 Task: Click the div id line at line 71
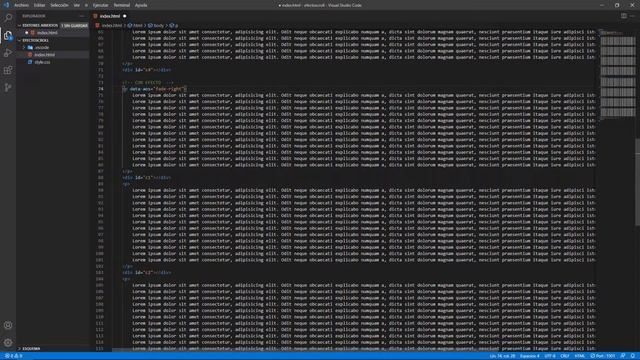click(x=147, y=70)
